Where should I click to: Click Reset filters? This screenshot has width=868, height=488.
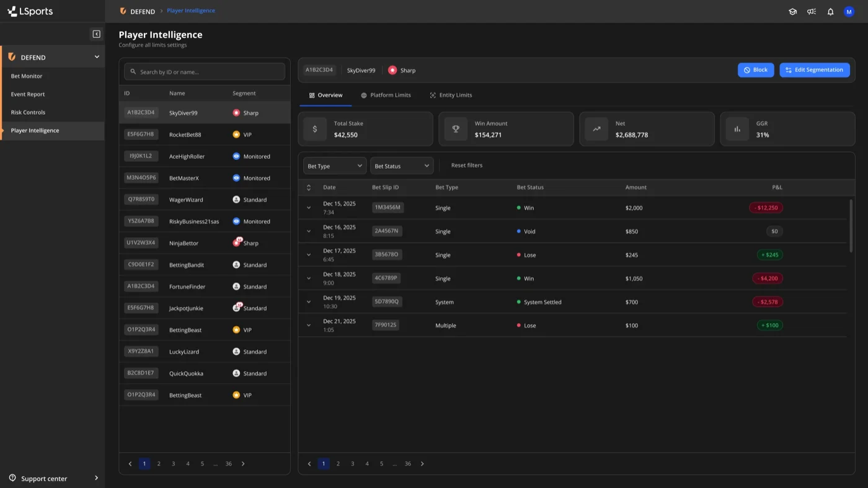tap(467, 166)
